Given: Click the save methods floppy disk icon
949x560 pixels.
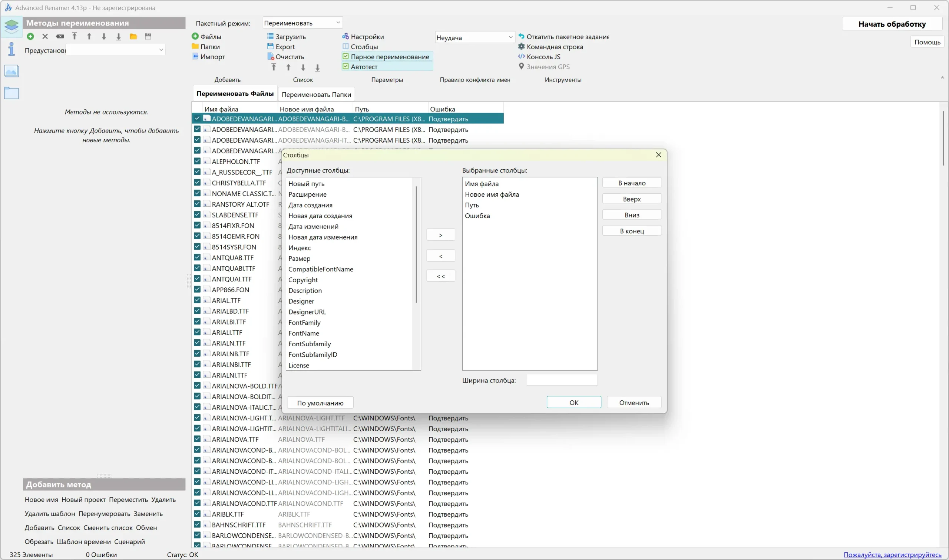Looking at the screenshot, I should [x=148, y=37].
